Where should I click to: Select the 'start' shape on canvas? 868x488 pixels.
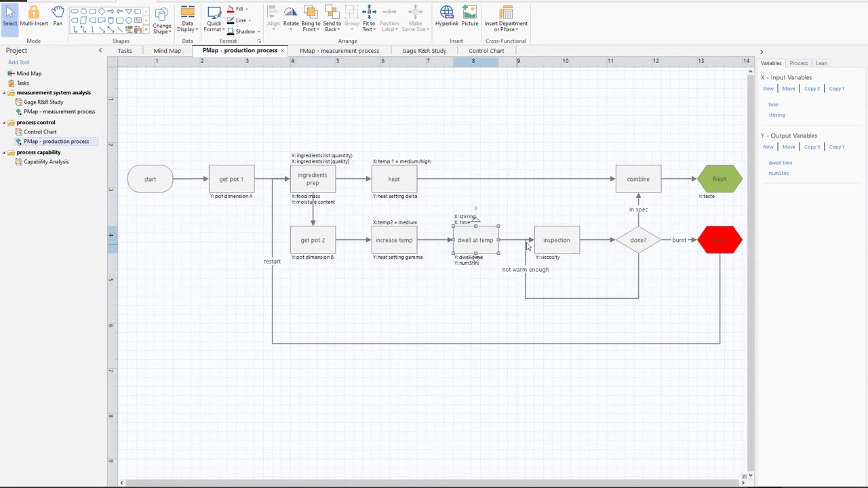(x=150, y=179)
